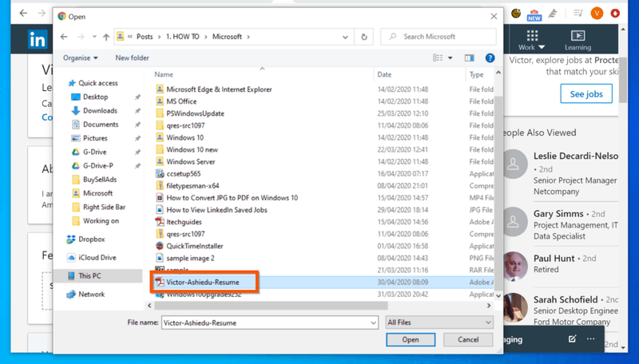Select the Windows 10 new folder

[192, 150]
